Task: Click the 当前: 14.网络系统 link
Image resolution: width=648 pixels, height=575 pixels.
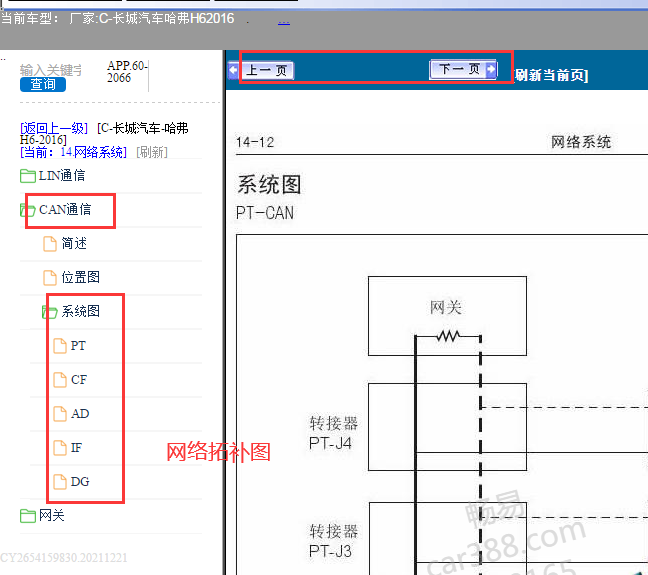Action: point(73,152)
